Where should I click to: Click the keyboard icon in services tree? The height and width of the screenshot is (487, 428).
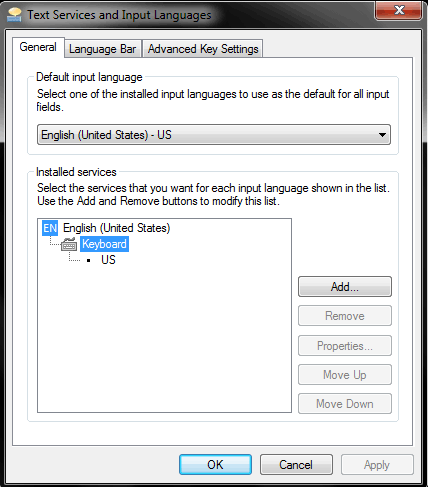69,244
